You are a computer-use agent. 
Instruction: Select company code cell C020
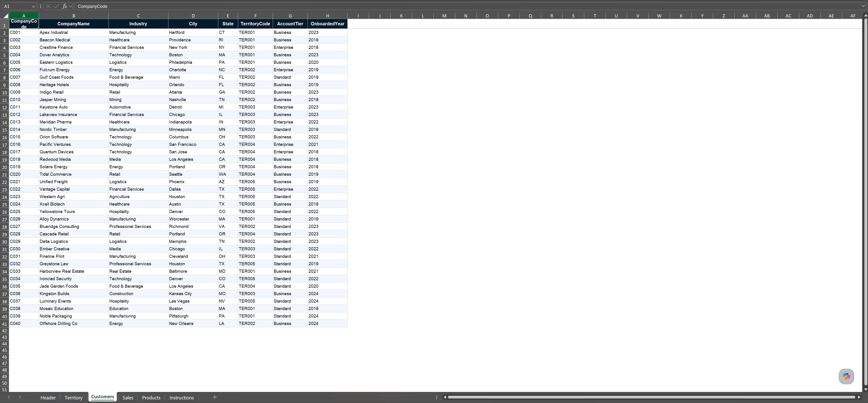pyautogui.click(x=24, y=174)
